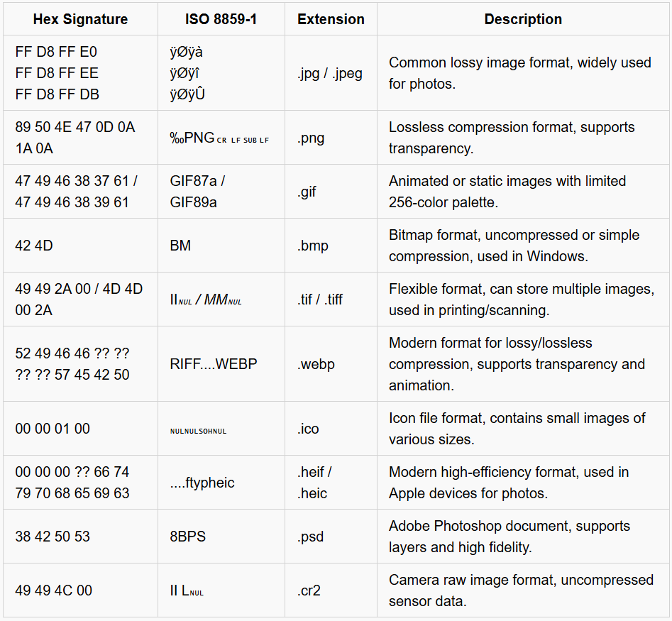Click the 42 4D hex signature
The image size is (672, 621).
pos(34,246)
